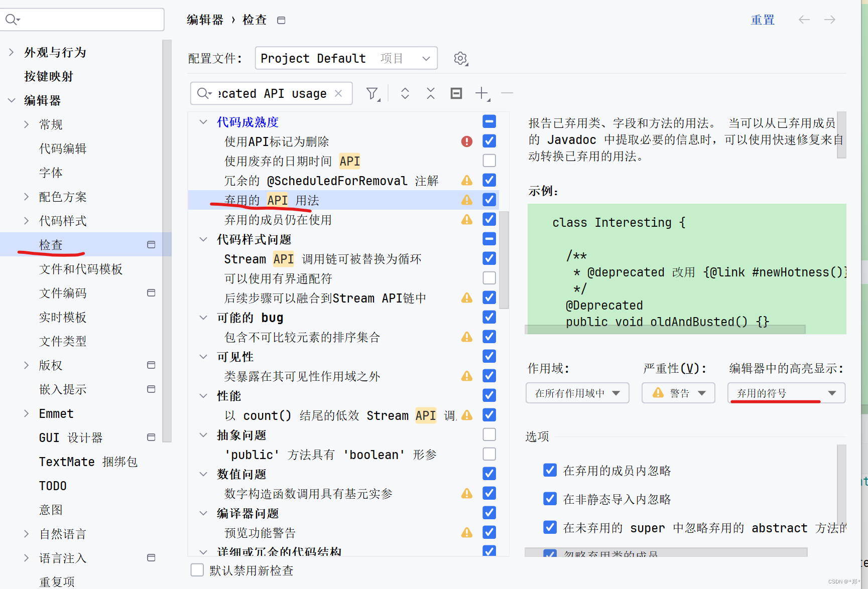
Task: Uncheck 在弃用的成员内忽略 option
Action: click(x=550, y=470)
